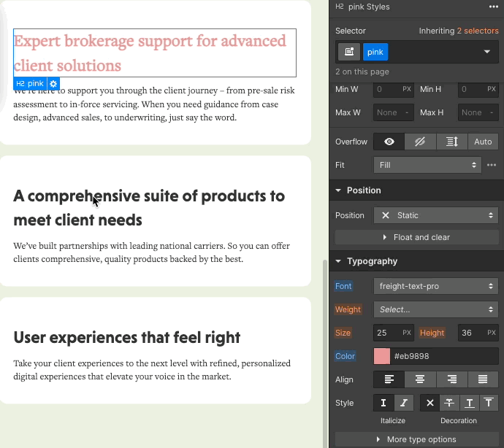Apply underline text decoration

point(467,403)
